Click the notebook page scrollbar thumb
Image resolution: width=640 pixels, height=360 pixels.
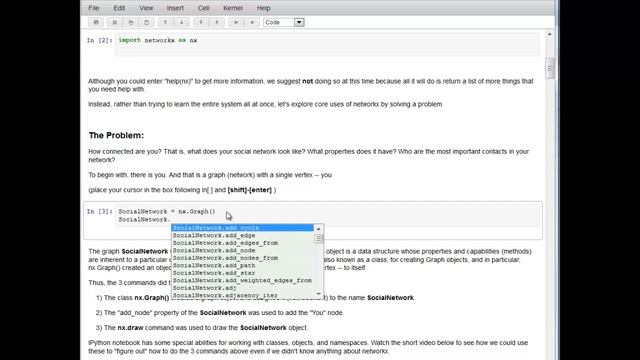[x=549, y=69]
